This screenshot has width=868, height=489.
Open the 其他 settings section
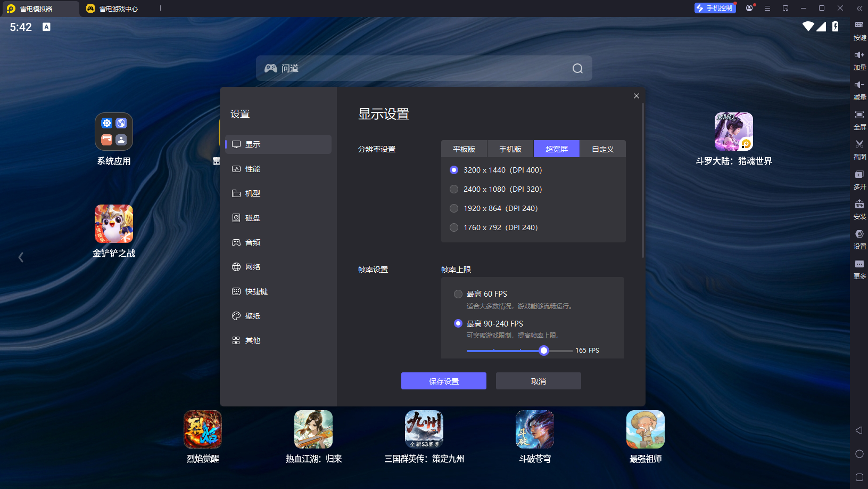pos(278,340)
